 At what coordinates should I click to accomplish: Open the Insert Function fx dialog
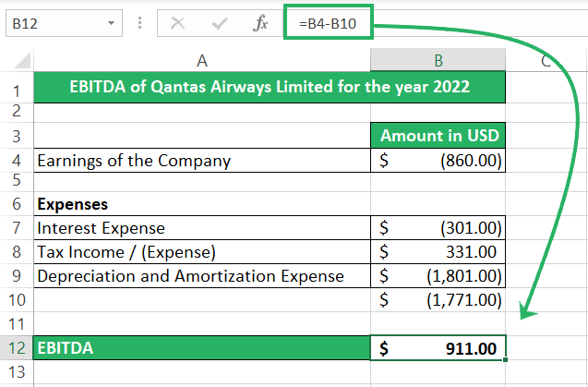(x=260, y=24)
